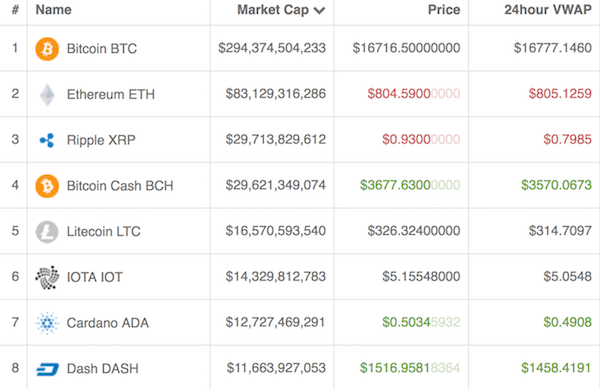The width and height of the screenshot is (600, 389).
Task: Click the Litecoin gray logo icon
Action: click(x=47, y=231)
